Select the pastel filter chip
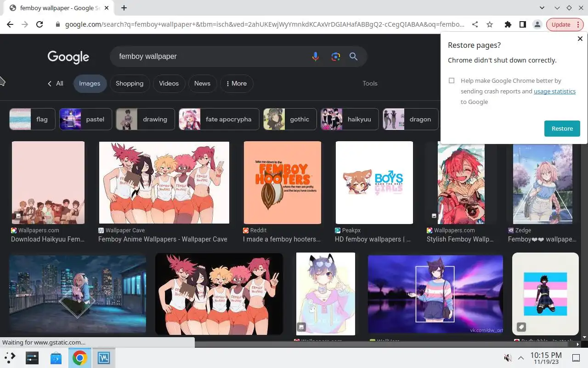Viewport: 588px width, 368px height. 85,119
